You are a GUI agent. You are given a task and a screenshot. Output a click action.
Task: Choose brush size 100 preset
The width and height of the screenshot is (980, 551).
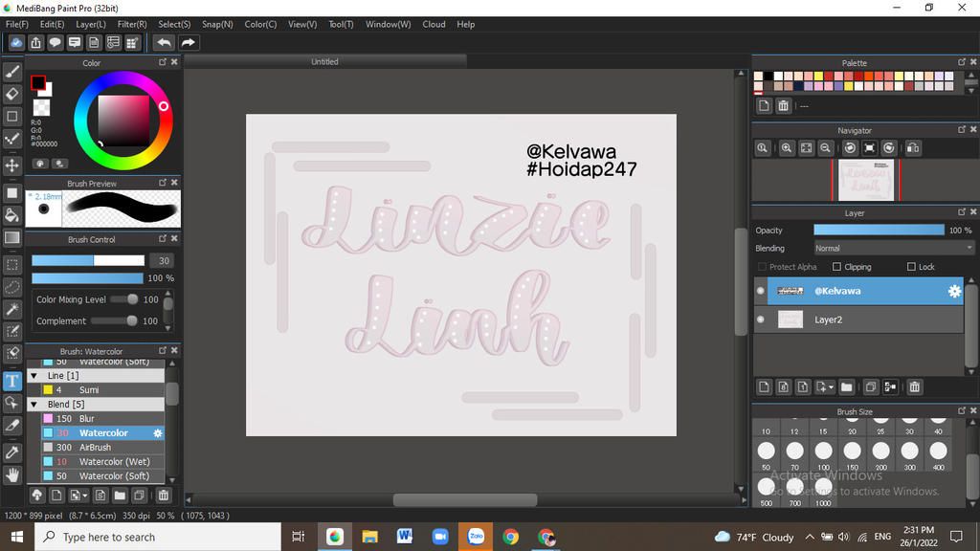click(823, 454)
